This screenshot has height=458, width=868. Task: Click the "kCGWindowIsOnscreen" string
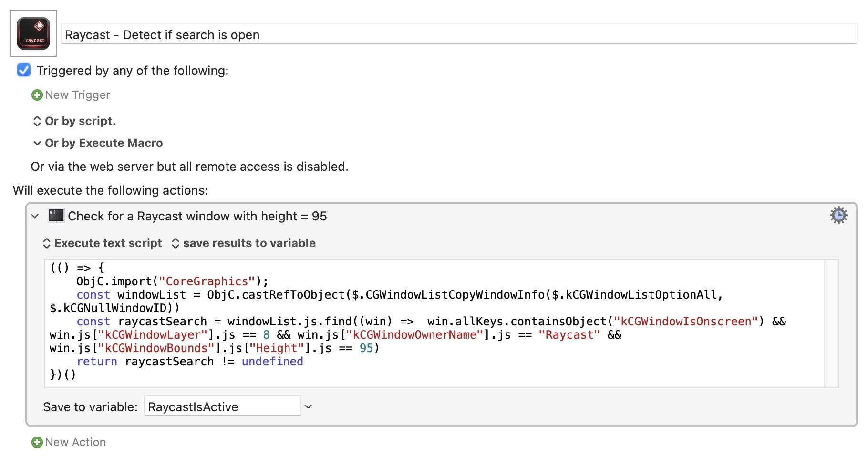pos(685,322)
